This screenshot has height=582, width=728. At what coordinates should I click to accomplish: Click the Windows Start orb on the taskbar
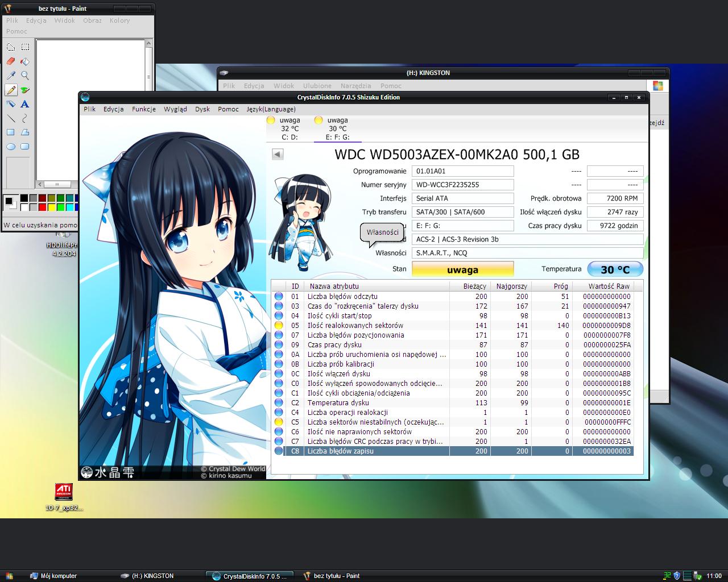(9, 576)
